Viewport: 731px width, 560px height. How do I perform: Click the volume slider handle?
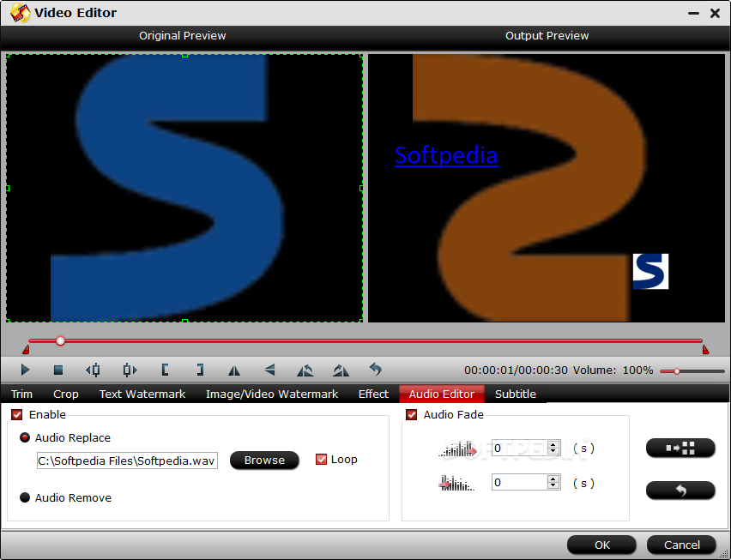pyautogui.click(x=676, y=371)
